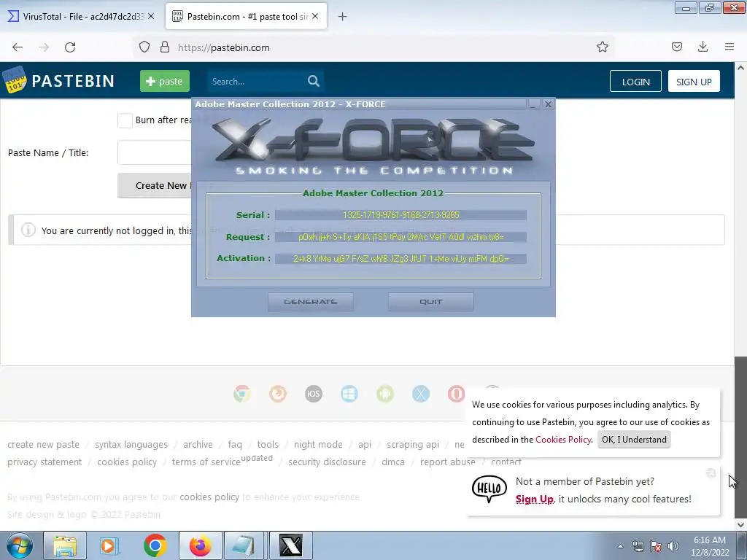The width and height of the screenshot is (747, 560).
Task: Open the Cookies Policy link in banner
Action: coord(563,440)
